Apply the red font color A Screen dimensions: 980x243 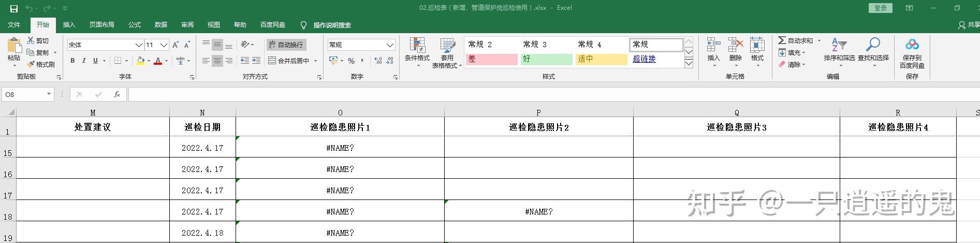pyautogui.click(x=158, y=61)
